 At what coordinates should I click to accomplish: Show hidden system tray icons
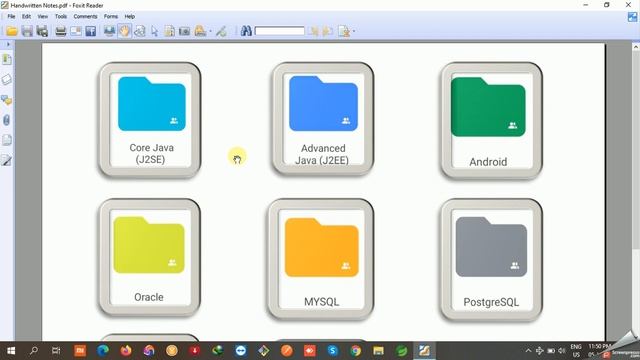tap(528, 351)
